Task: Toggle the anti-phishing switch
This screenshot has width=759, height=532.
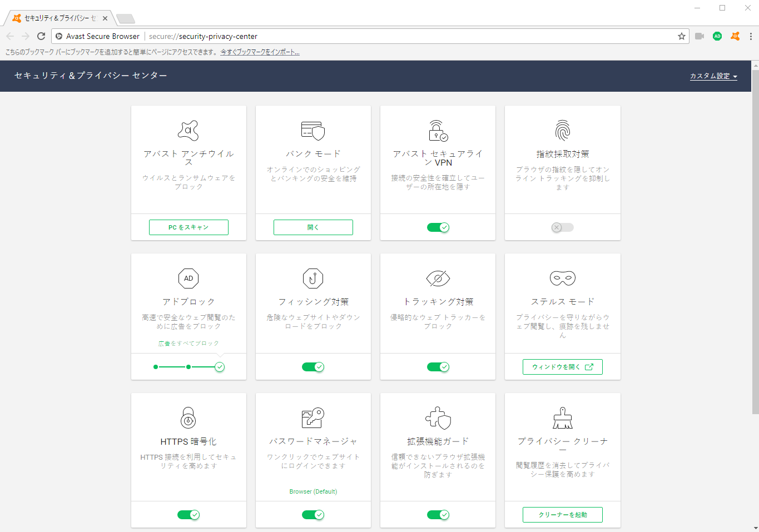Action: pos(313,367)
